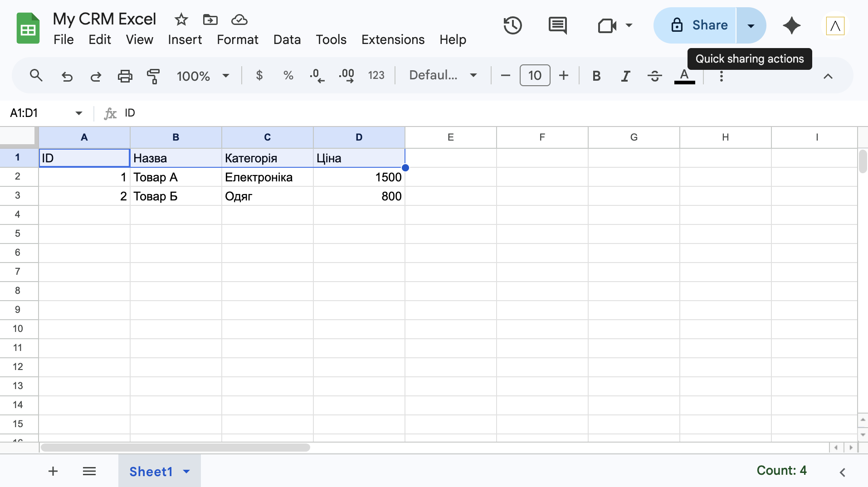Open the font family dropdown

tap(443, 75)
